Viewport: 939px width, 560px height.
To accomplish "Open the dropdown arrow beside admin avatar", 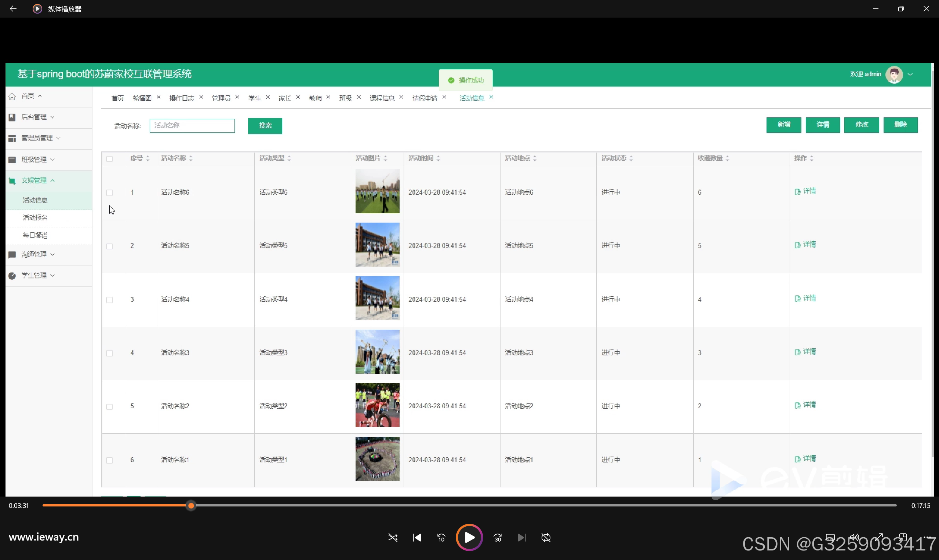I will (x=910, y=74).
